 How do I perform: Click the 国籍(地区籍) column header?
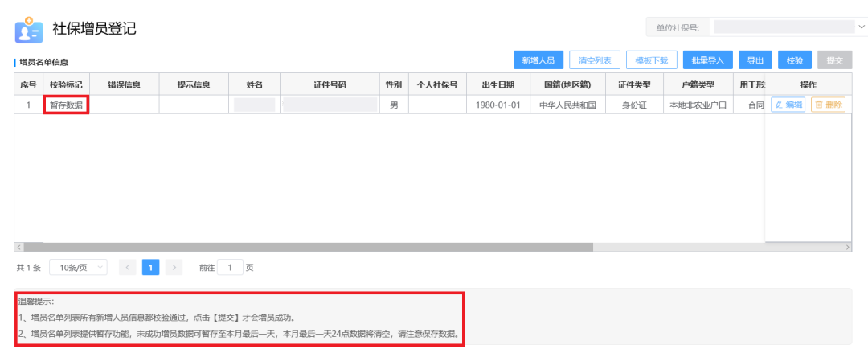567,84
